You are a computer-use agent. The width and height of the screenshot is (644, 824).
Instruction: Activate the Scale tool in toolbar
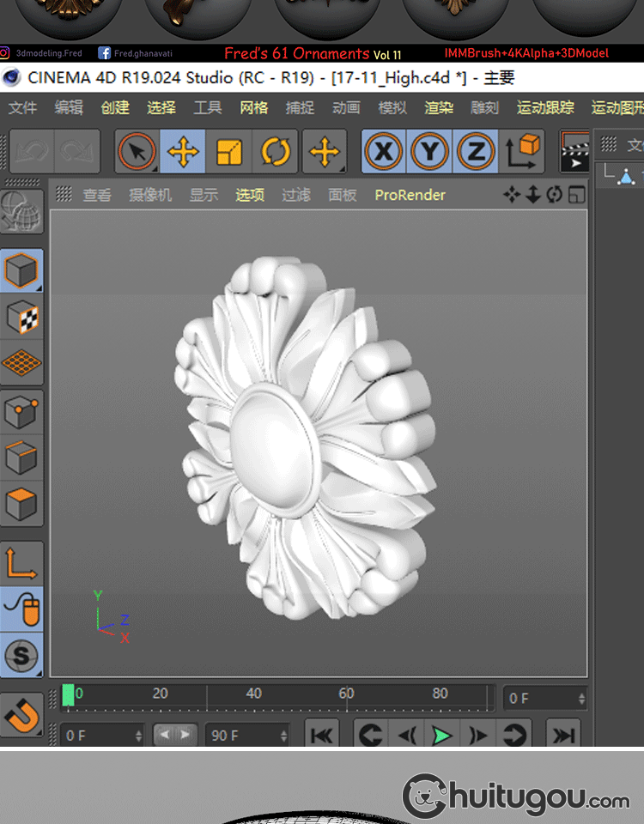(228, 153)
